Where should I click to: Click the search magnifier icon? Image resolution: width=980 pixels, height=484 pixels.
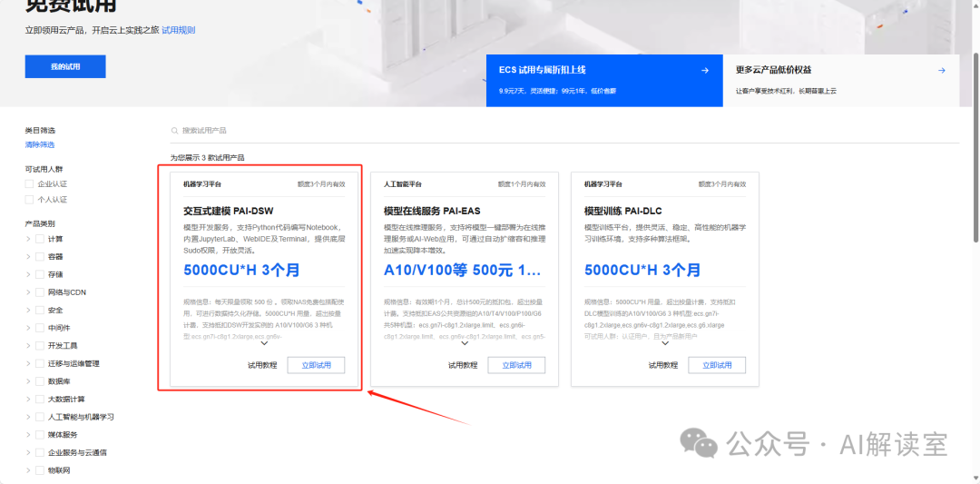click(174, 131)
